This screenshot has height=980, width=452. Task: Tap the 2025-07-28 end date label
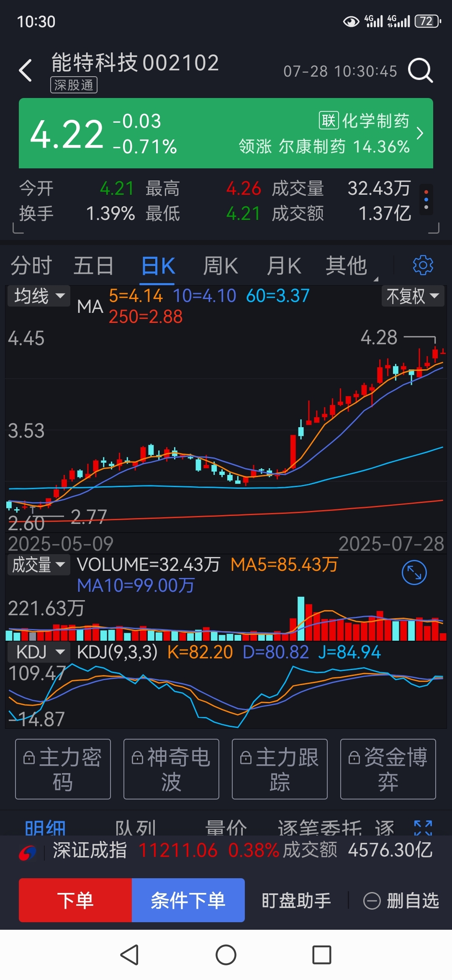(391, 544)
